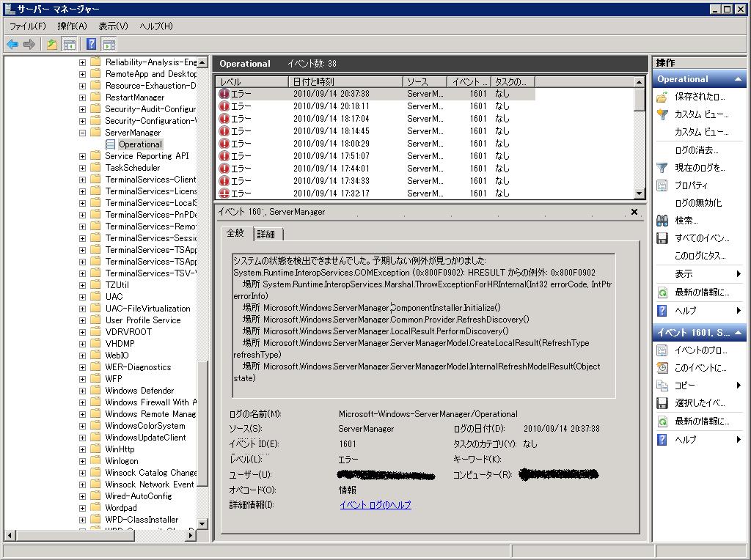Open View (表示) submenu arrow in actions
Image resolution: width=751 pixels, height=560 pixels.
[739, 274]
